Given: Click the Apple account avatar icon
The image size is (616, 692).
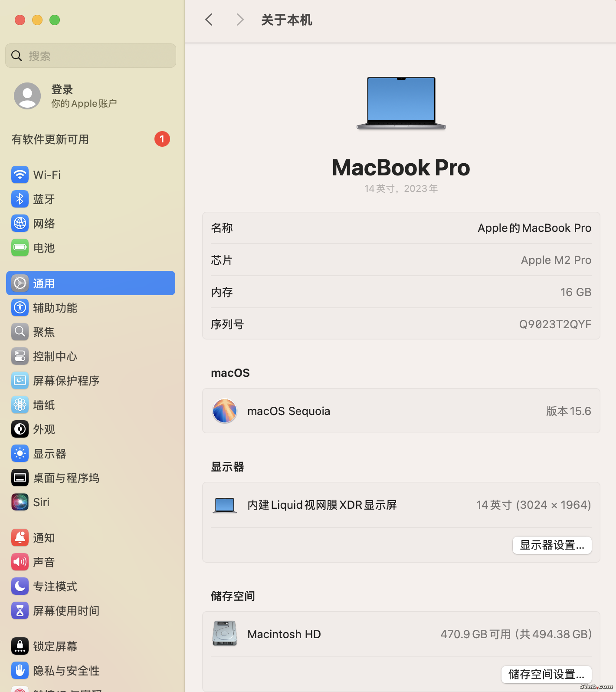Looking at the screenshot, I should point(27,96).
